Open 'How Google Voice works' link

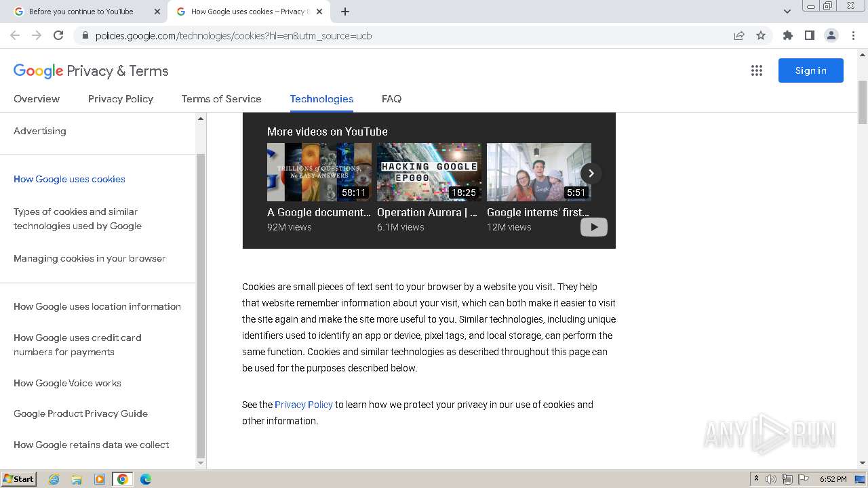click(67, 383)
